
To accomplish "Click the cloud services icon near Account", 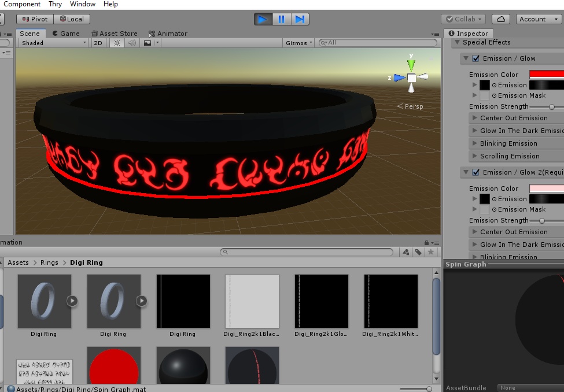I will [500, 19].
